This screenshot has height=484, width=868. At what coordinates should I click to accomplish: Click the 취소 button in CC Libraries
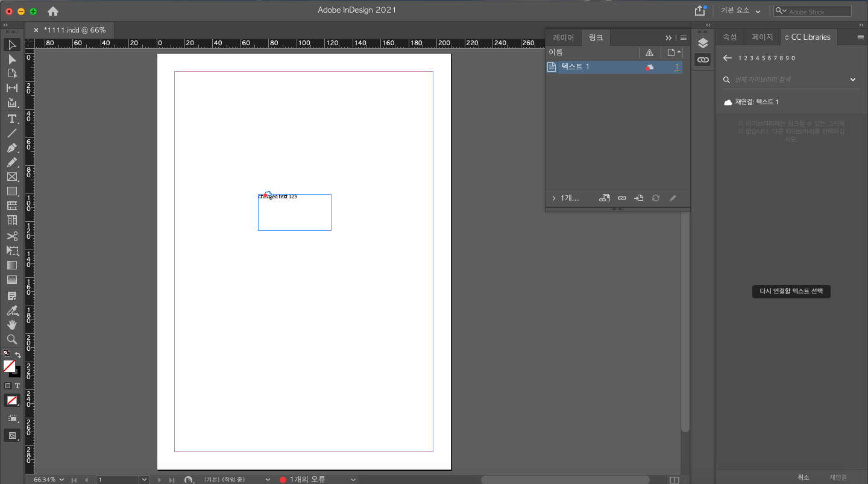tap(803, 477)
